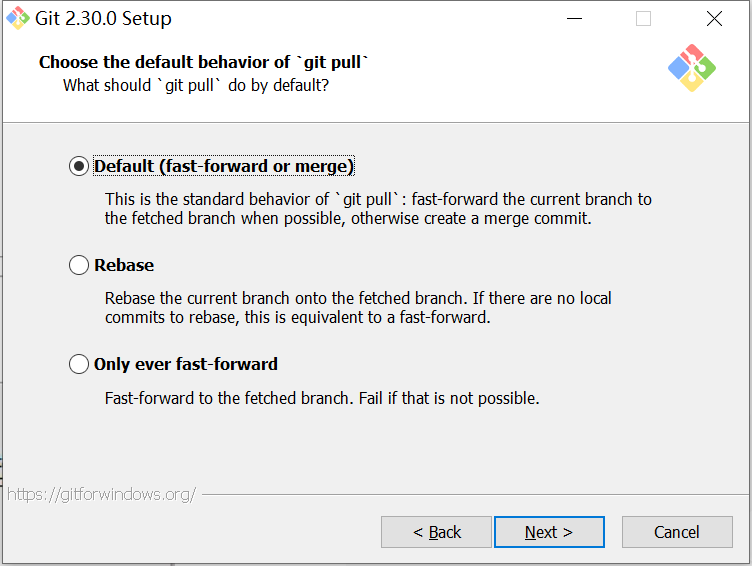Screen dimensions: 752x566
Task: Choose the Rebase radio circle
Action: [79, 265]
